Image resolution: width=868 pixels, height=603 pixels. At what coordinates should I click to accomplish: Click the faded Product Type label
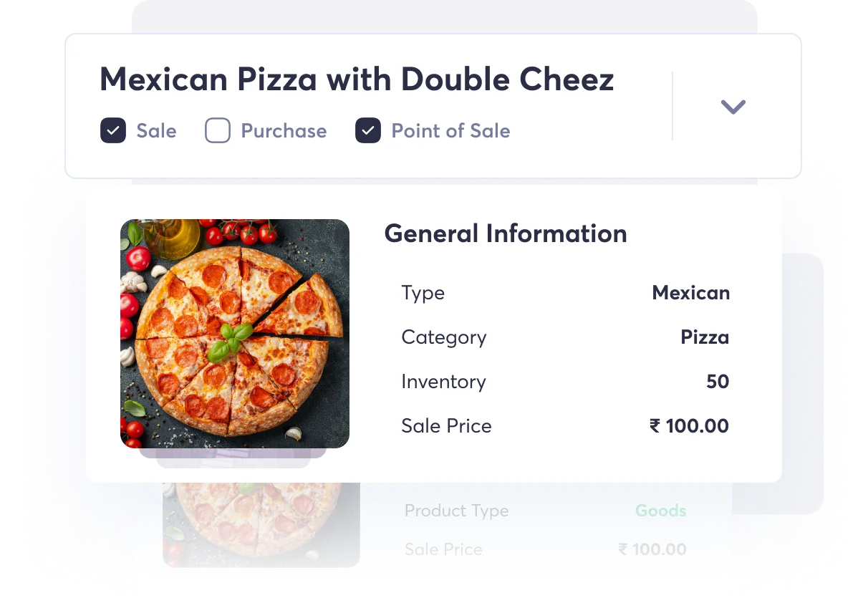456,510
